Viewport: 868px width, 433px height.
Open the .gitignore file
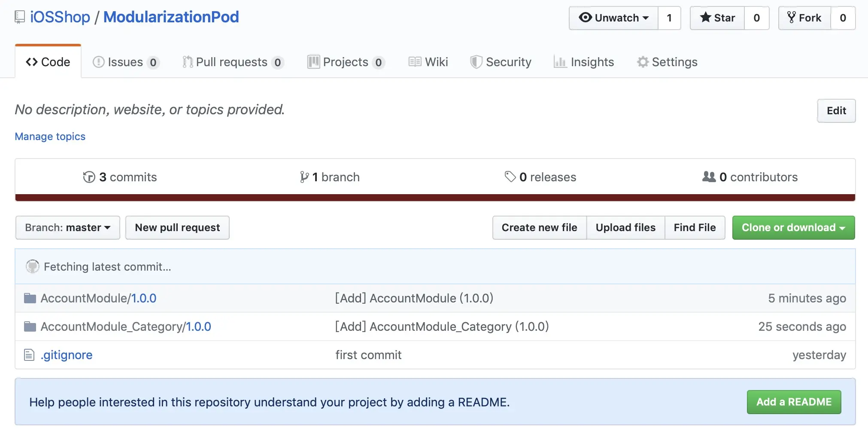point(67,355)
